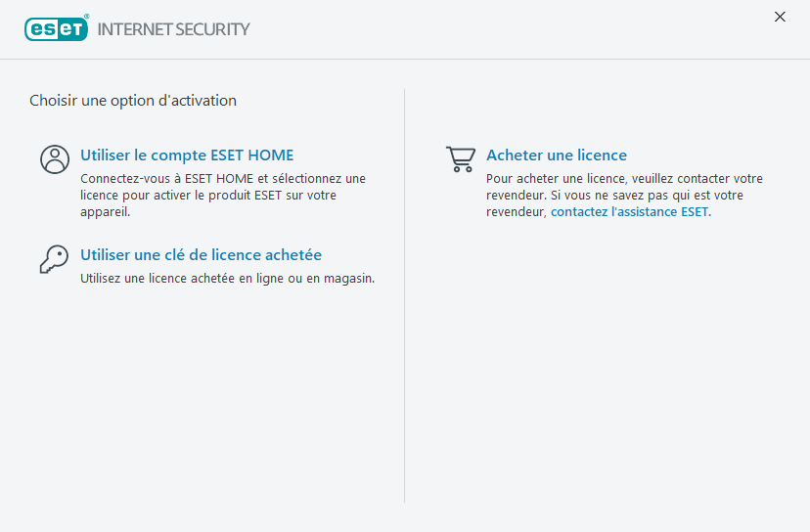Open 'Utiliser le compte ESET HOME'

[x=187, y=155]
